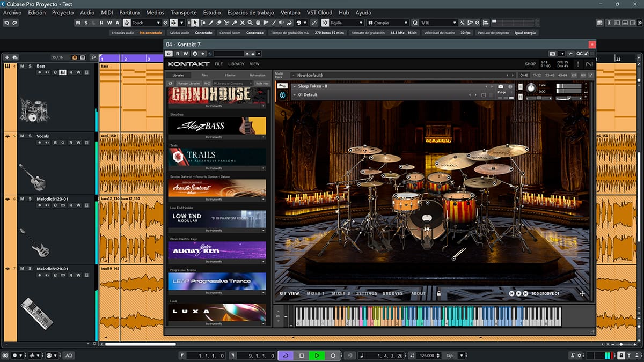The width and height of the screenshot is (644, 362).
Task: Switch to the MIXER 1 tab
Action: click(x=316, y=293)
